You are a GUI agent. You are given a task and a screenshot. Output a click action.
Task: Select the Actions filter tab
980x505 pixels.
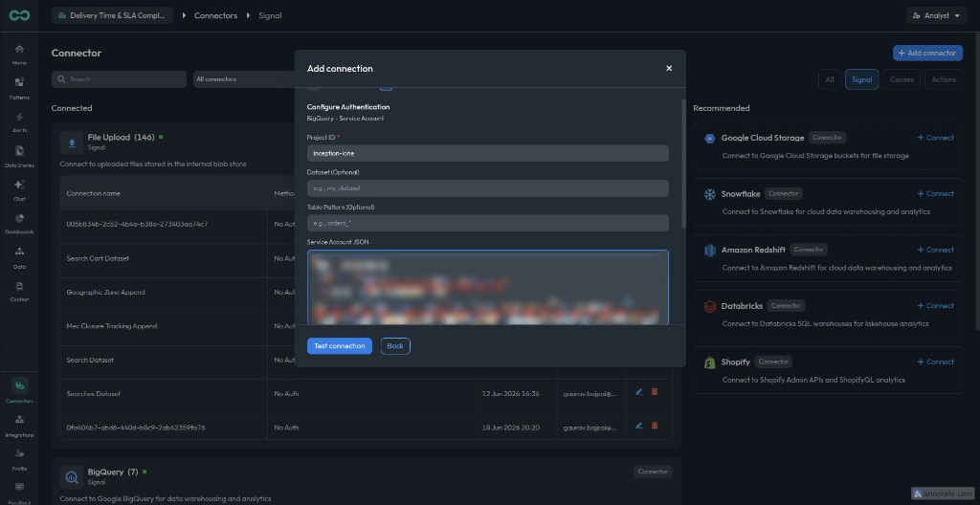[x=943, y=79]
